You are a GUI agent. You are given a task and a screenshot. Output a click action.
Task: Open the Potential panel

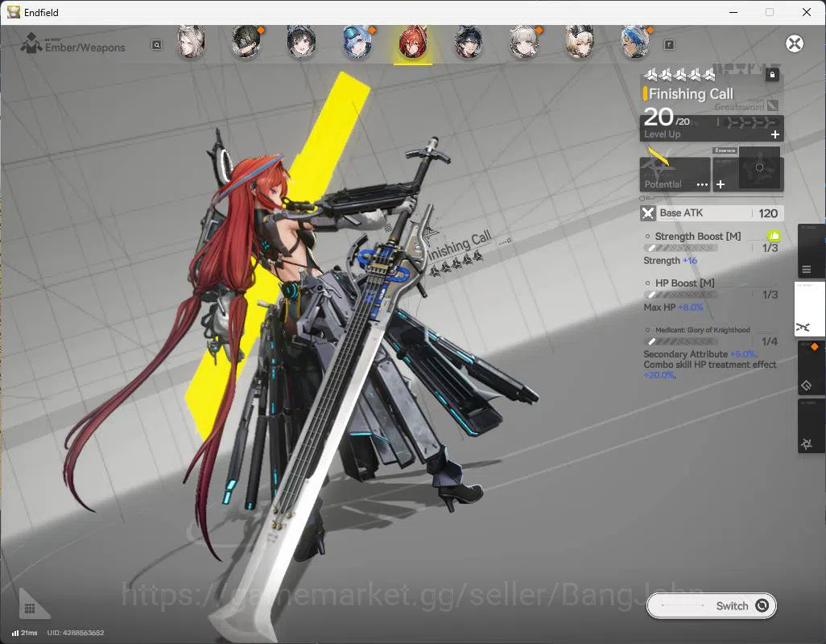[x=675, y=175]
